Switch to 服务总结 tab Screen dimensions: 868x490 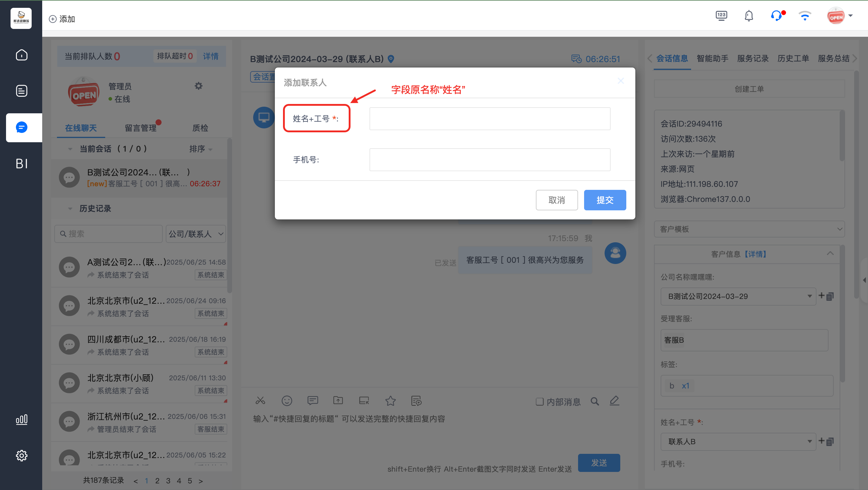pyautogui.click(x=834, y=59)
